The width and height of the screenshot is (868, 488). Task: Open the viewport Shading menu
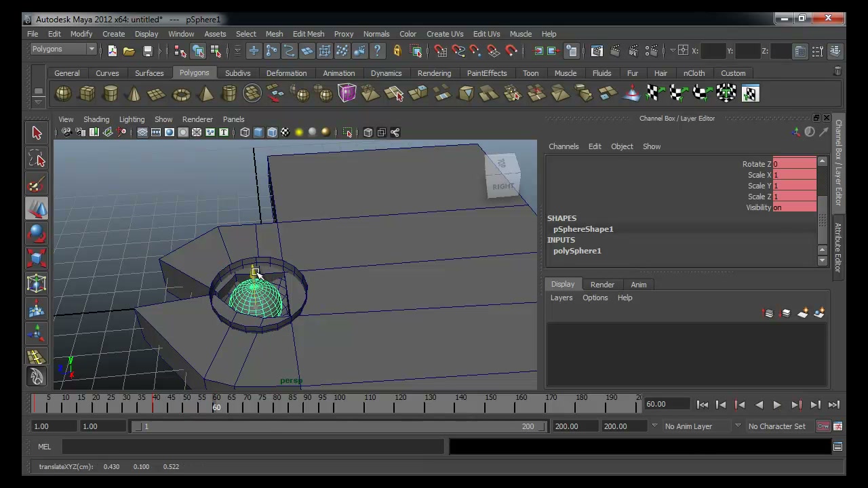coord(96,119)
